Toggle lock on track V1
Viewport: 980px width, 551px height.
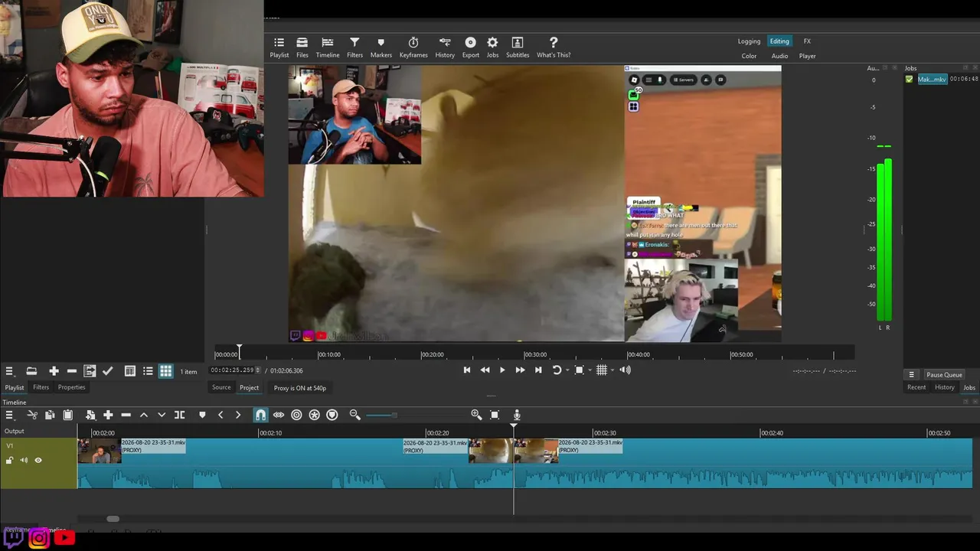[x=9, y=460]
